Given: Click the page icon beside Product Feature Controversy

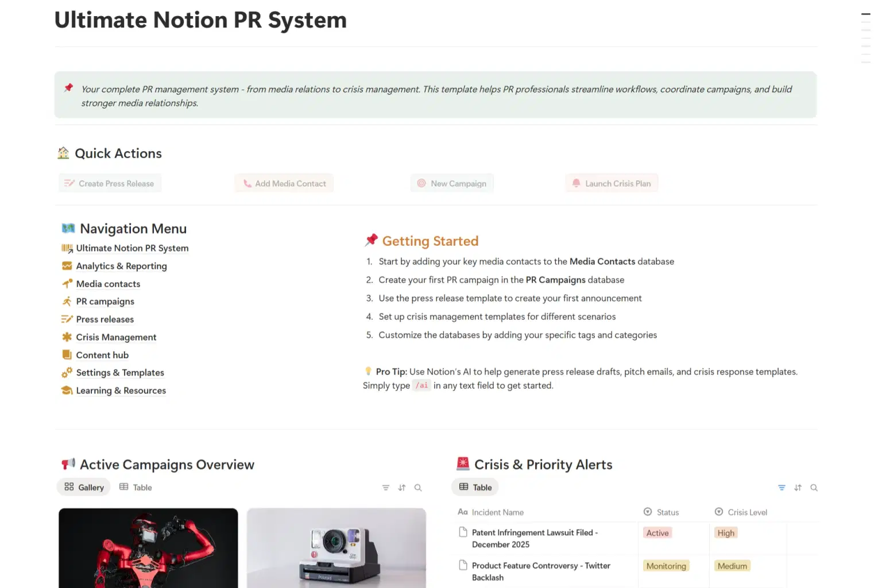Looking at the screenshot, I should (x=463, y=565).
